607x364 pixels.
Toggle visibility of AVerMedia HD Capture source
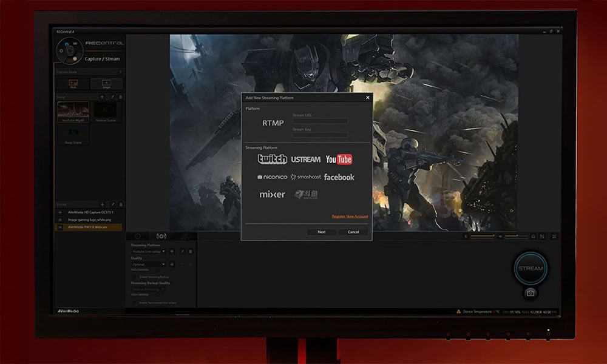pyautogui.click(x=59, y=212)
